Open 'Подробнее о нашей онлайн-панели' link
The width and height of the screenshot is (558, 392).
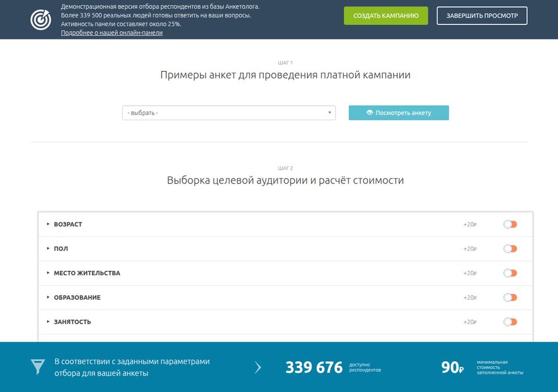(x=112, y=33)
